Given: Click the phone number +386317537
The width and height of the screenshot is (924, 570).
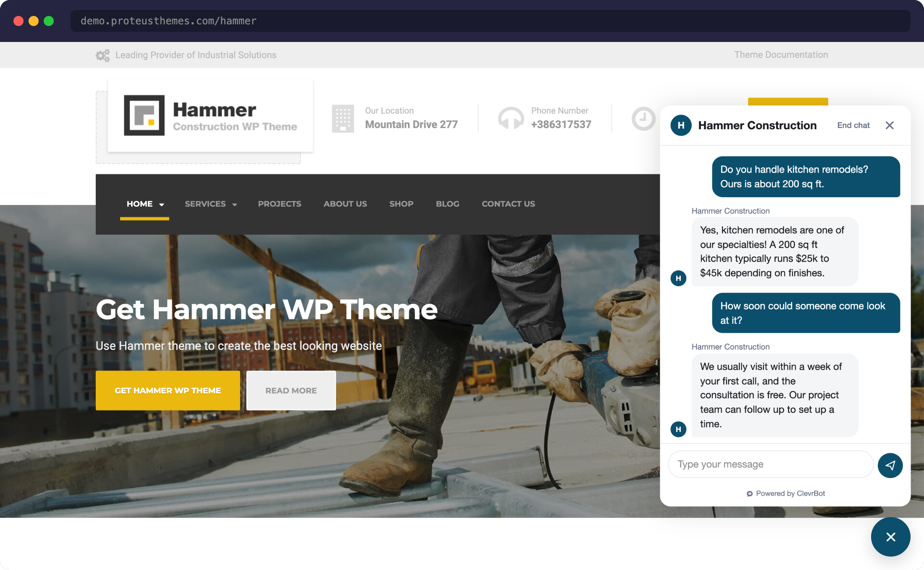Looking at the screenshot, I should [x=561, y=124].
